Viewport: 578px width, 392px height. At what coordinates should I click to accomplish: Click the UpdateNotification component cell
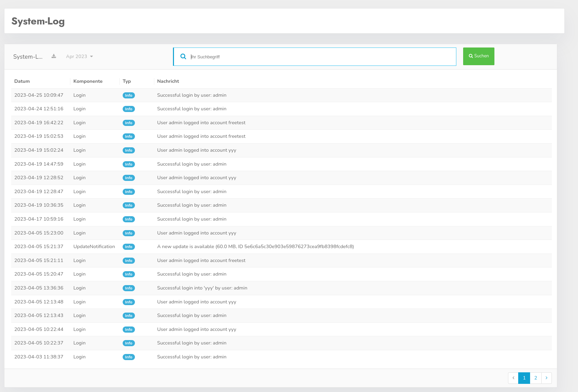tap(94, 246)
